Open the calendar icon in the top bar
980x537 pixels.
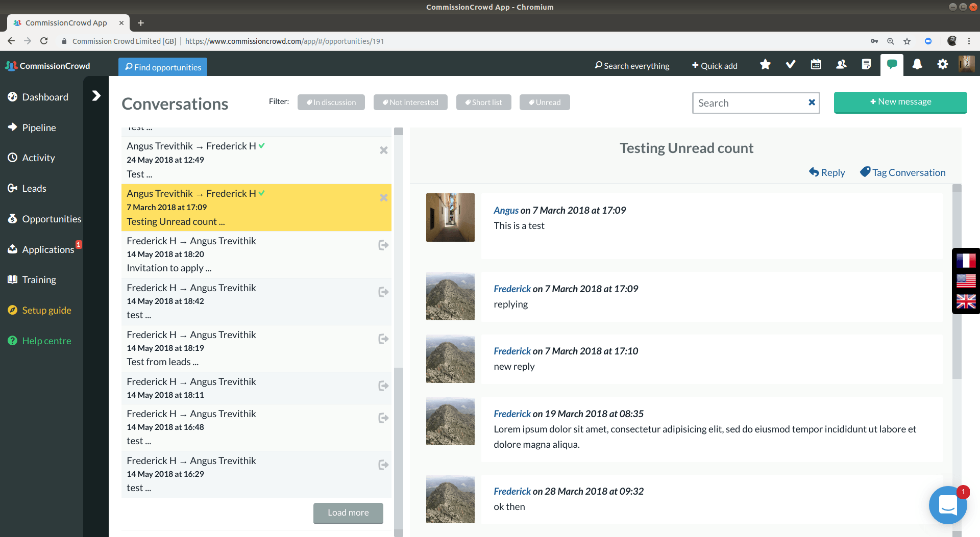(x=815, y=65)
